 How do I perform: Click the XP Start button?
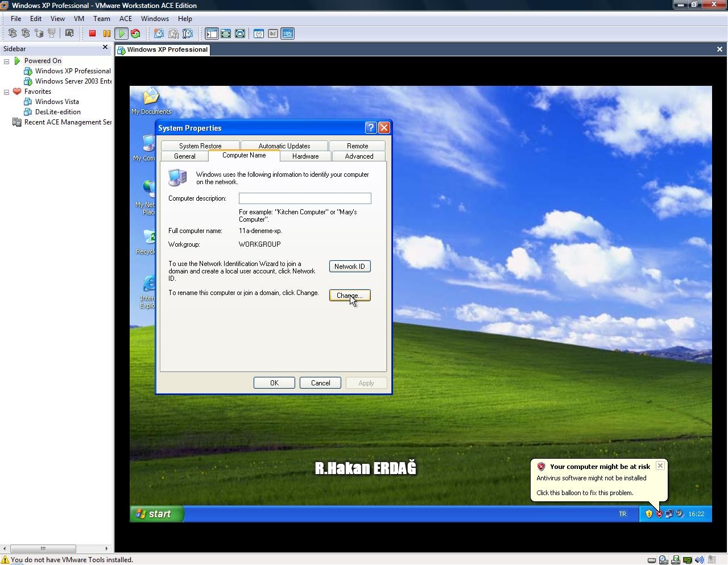point(157,514)
